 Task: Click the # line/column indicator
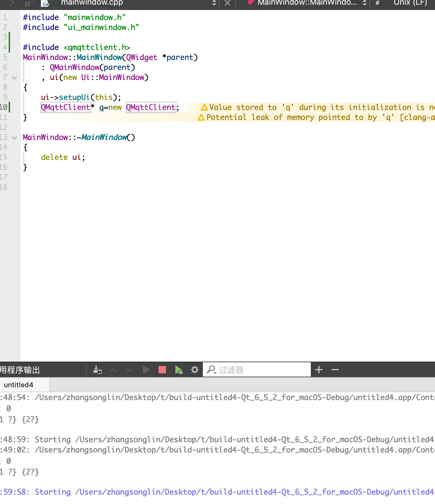coord(378,3)
